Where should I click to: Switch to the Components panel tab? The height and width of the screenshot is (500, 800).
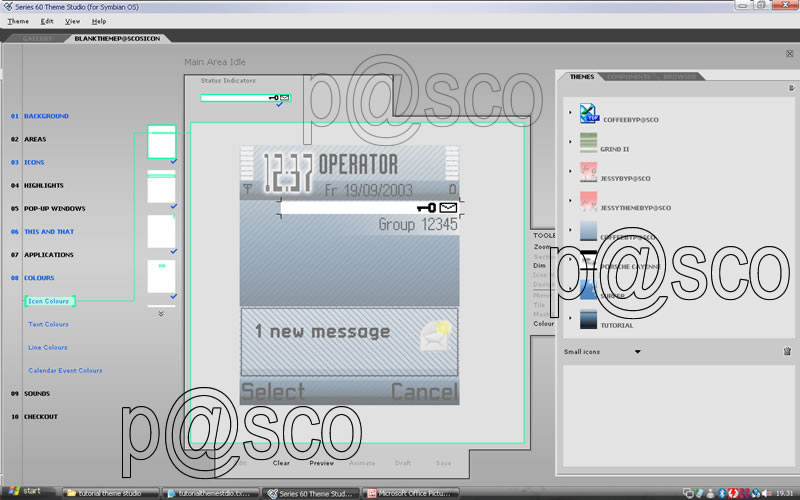click(x=629, y=77)
